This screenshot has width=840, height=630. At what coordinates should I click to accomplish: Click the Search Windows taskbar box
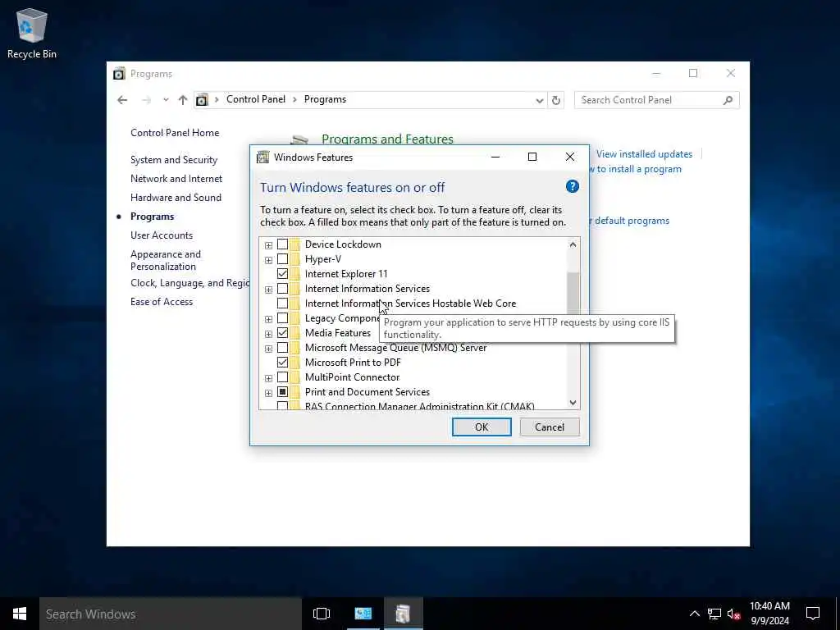171,614
